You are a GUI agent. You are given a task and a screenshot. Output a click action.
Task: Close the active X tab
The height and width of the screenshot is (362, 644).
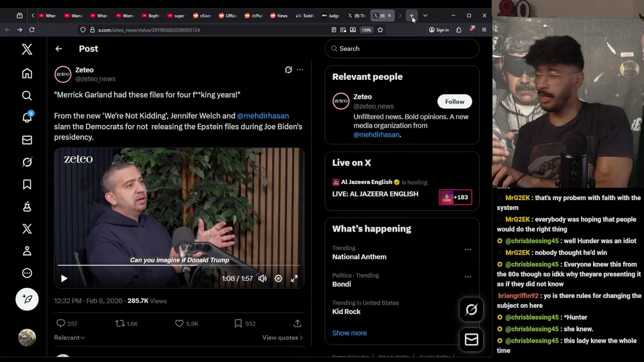click(x=389, y=16)
